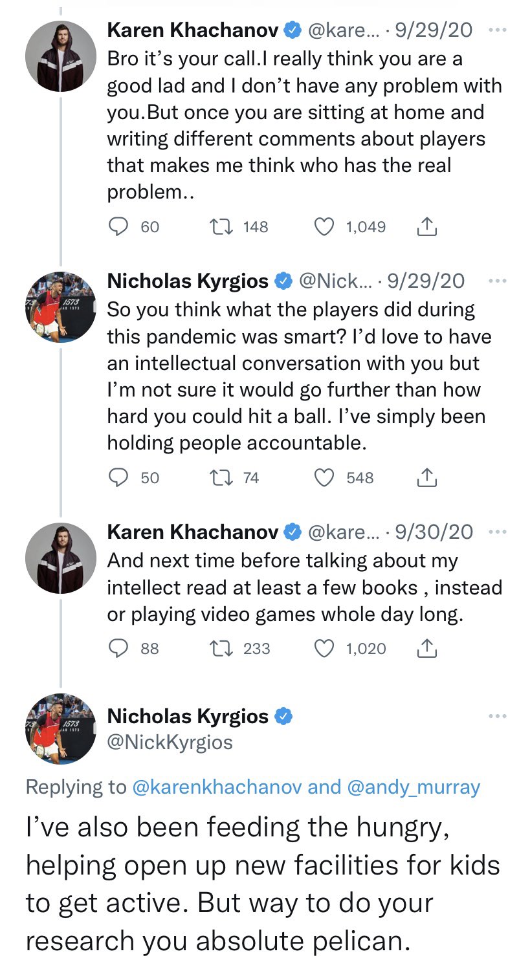Share Kyrgios's "holding people accountable" tweet

pos(425,477)
